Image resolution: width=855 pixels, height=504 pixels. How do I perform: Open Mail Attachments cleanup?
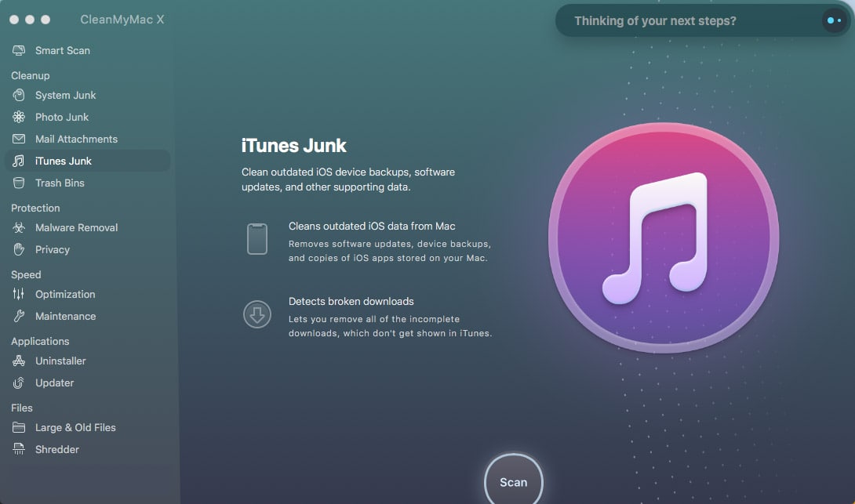(76, 139)
